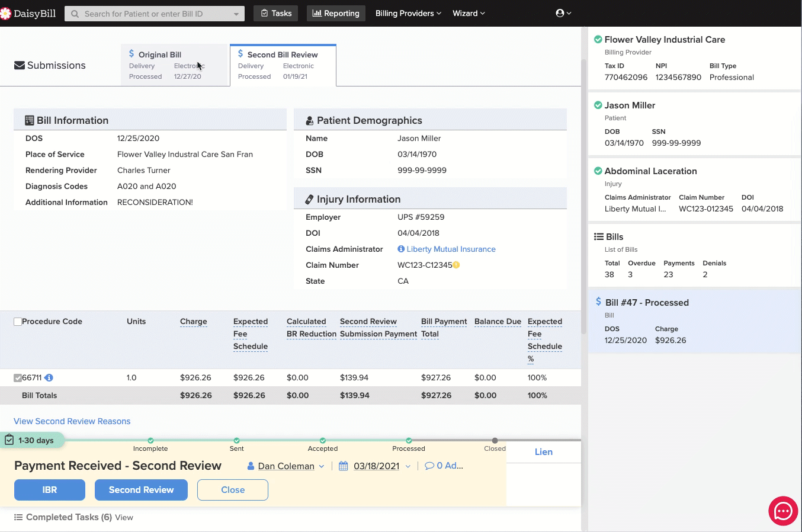Screen dimensions: 802x532
Task: Switch to the Original Bill tab
Action: click(x=175, y=65)
